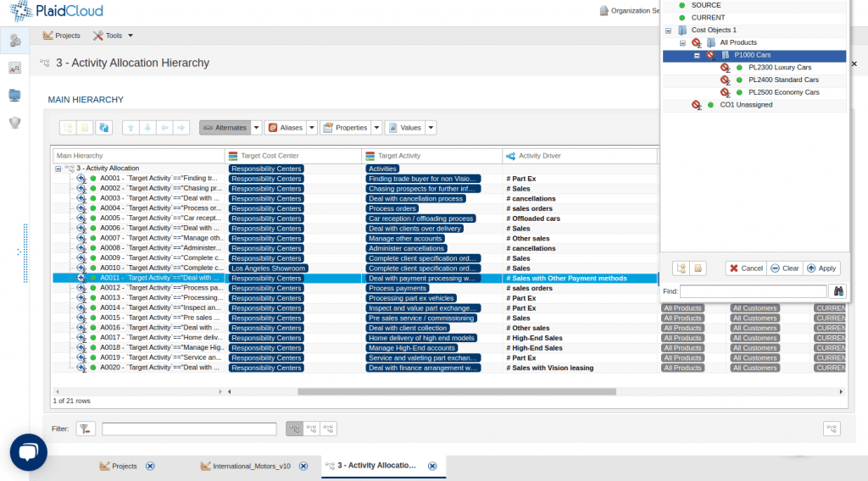The image size is (868, 481).
Task: Select the PL2300 Luxury Cars tree item
Action: point(780,68)
